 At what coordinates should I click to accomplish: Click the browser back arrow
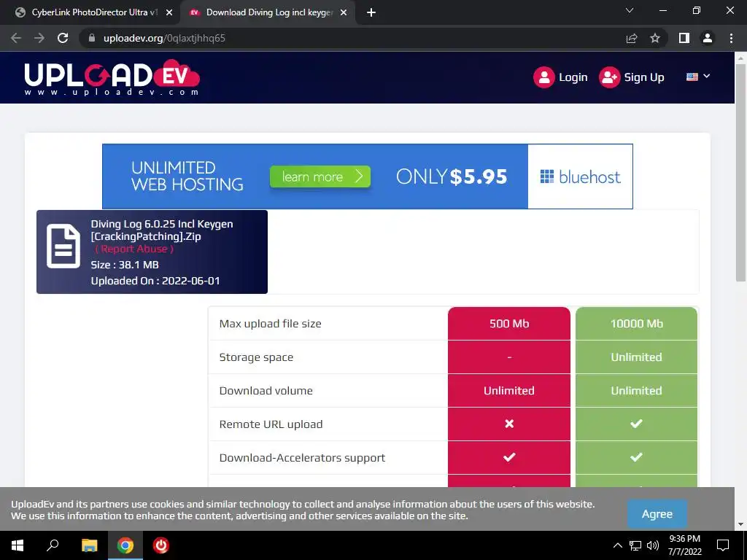(x=16, y=38)
